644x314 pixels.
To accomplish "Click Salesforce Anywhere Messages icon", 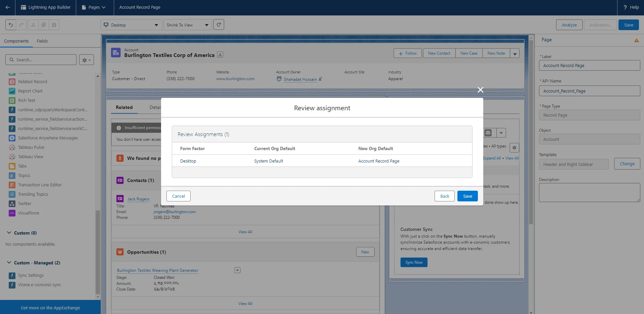I will [12, 138].
